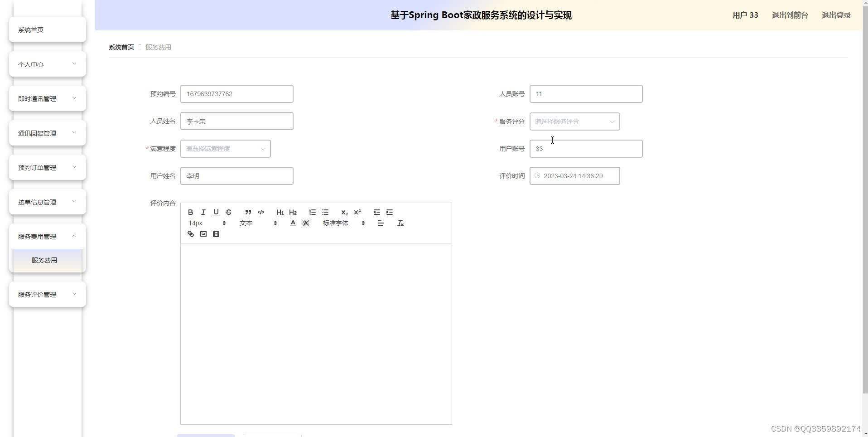This screenshot has height=437, width=868.
Task: Open the 文本 heading type dropdown
Action: tap(258, 223)
